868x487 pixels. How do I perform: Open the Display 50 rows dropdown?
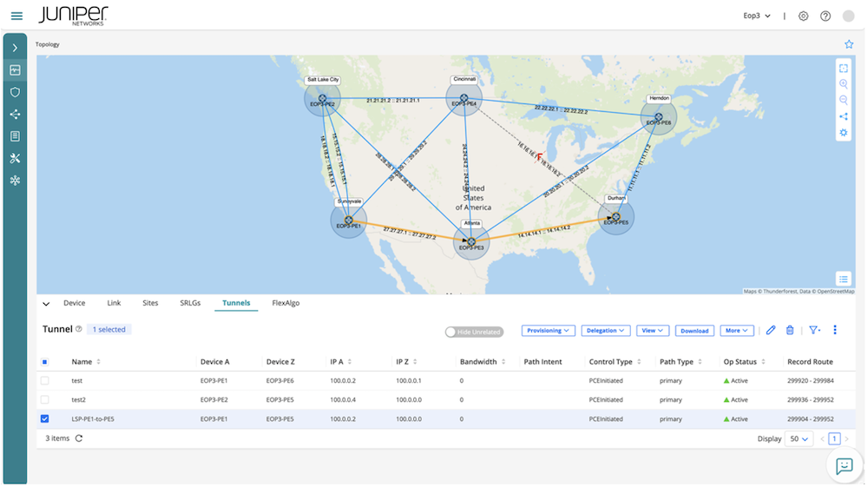pyautogui.click(x=799, y=439)
